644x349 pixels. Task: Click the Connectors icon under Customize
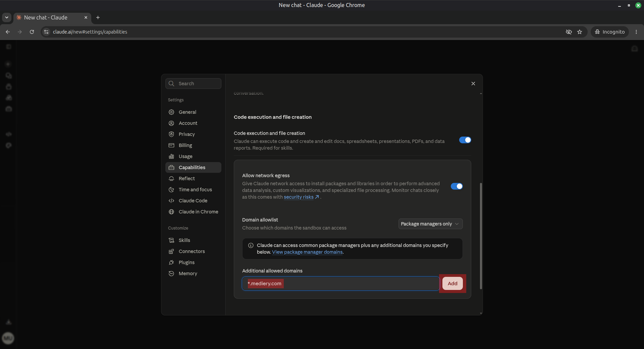point(171,251)
